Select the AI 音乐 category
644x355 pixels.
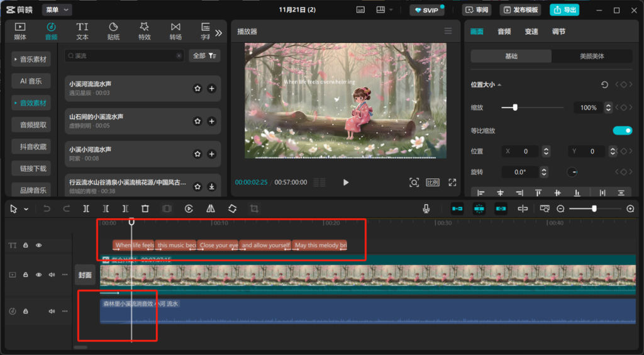[x=31, y=81]
